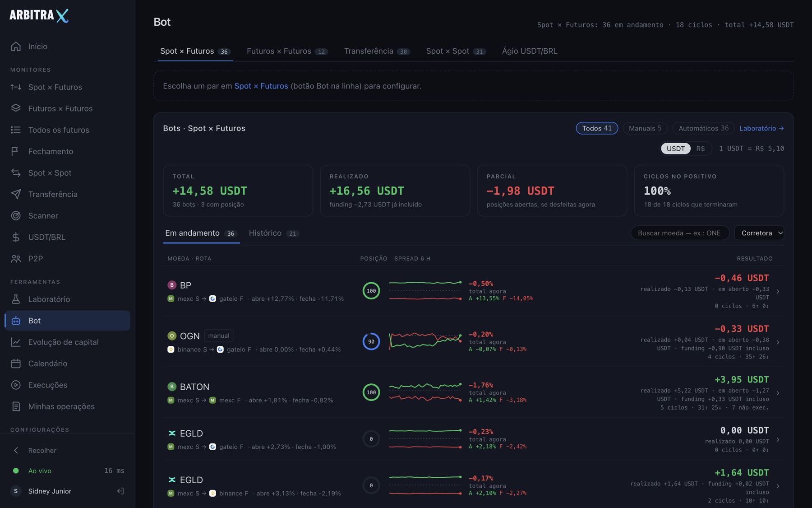Screen dimensions: 812x508
Task: Switch to Futuros × Futuros tab
Action: click(x=287, y=51)
